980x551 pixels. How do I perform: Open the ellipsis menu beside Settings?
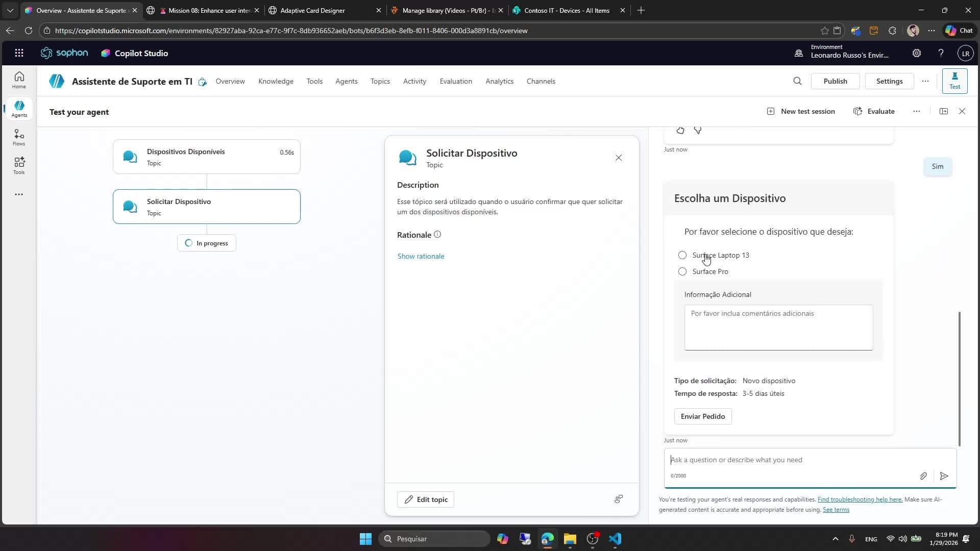click(925, 81)
